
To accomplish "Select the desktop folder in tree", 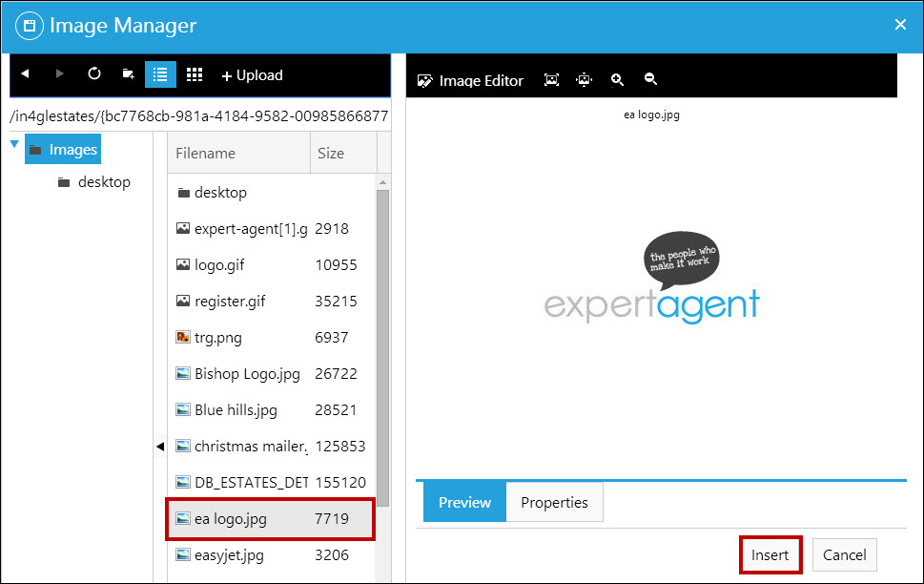I will (94, 182).
